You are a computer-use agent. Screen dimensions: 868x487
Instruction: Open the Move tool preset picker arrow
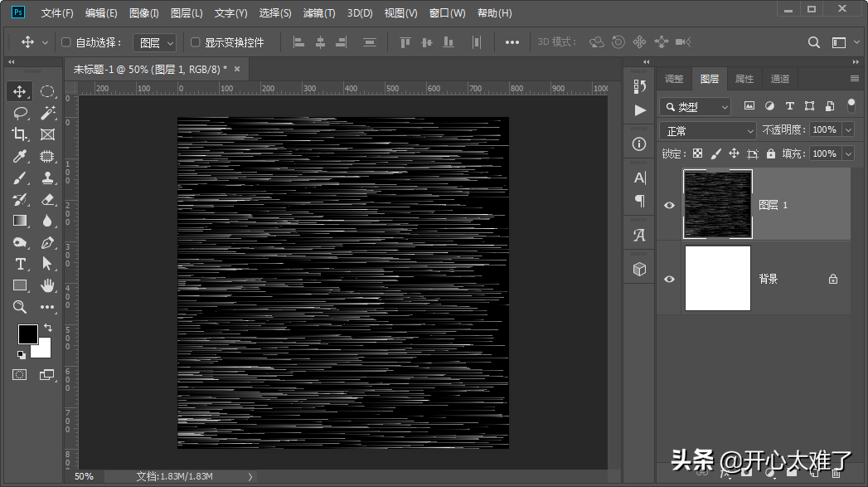click(46, 42)
